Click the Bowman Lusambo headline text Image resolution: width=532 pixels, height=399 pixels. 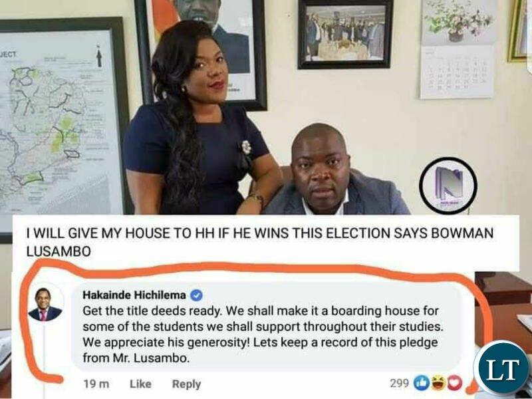click(259, 242)
